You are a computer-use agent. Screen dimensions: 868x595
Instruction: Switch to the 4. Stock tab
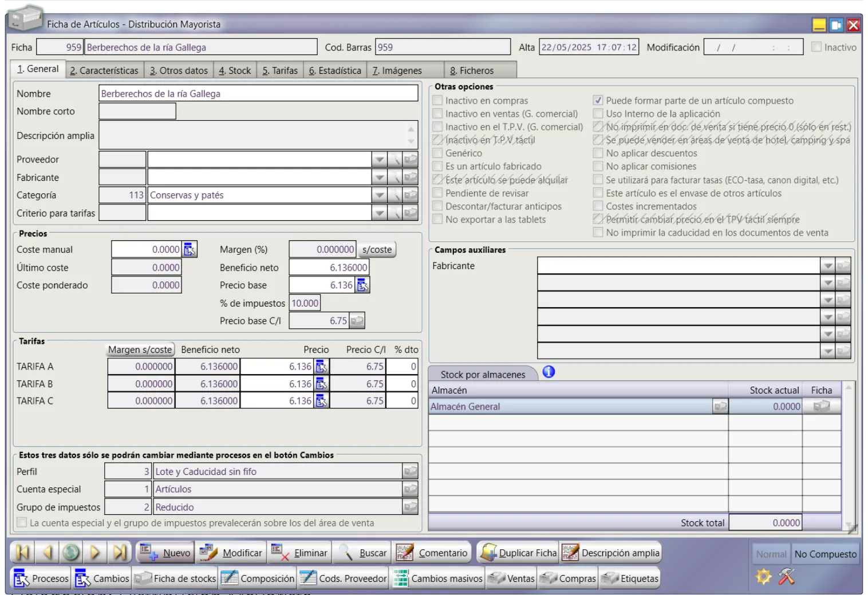pos(235,70)
